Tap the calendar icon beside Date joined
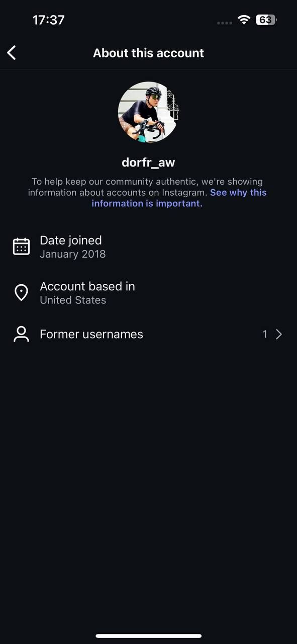Screen dimensions: 297x644 pos(21,247)
